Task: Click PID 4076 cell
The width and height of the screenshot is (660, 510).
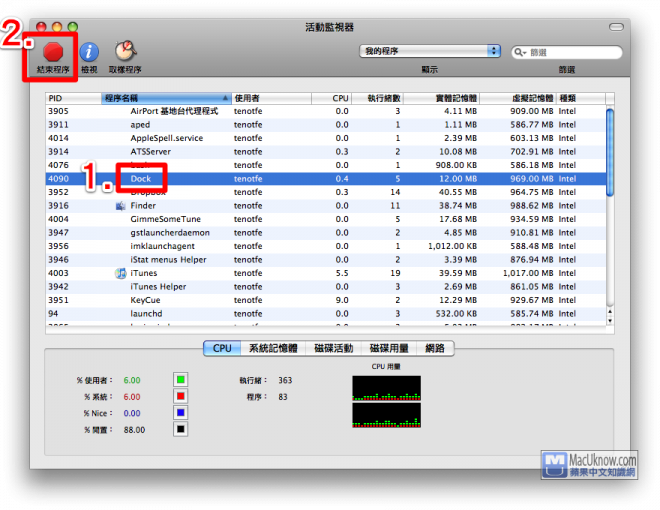Action: (x=58, y=165)
